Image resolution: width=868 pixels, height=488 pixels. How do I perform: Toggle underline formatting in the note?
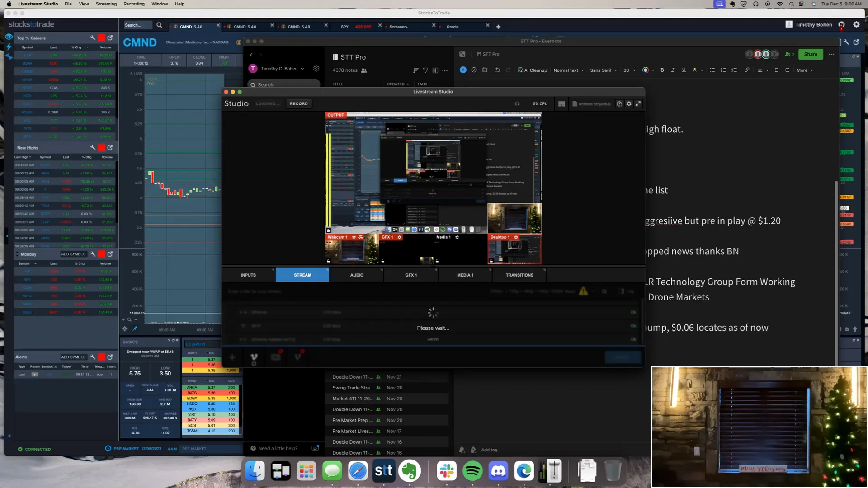pyautogui.click(x=684, y=70)
